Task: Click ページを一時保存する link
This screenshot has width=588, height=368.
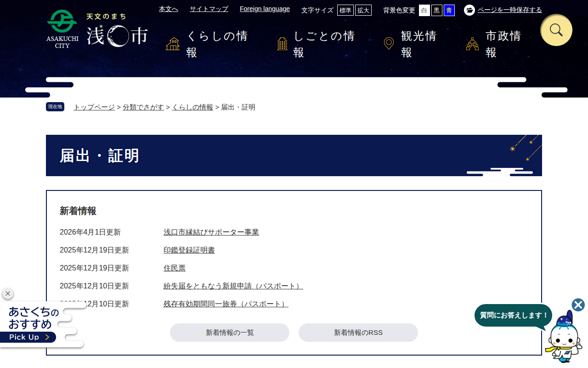Action: pos(510,10)
